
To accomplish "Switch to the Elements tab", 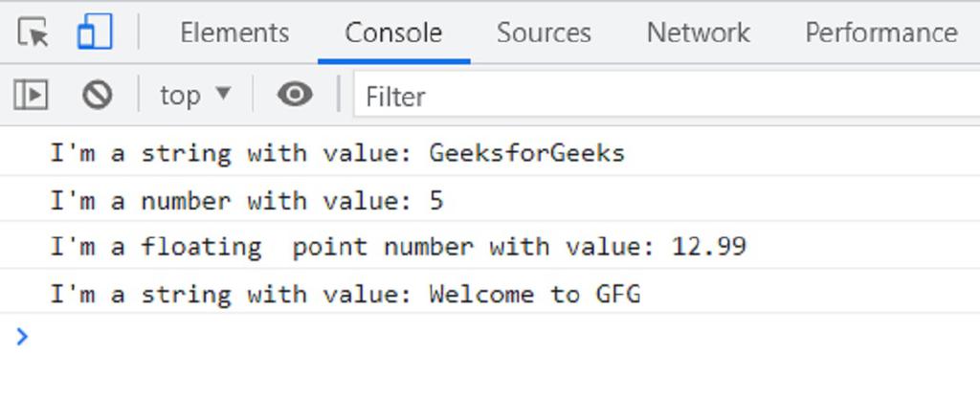I will tap(234, 33).
